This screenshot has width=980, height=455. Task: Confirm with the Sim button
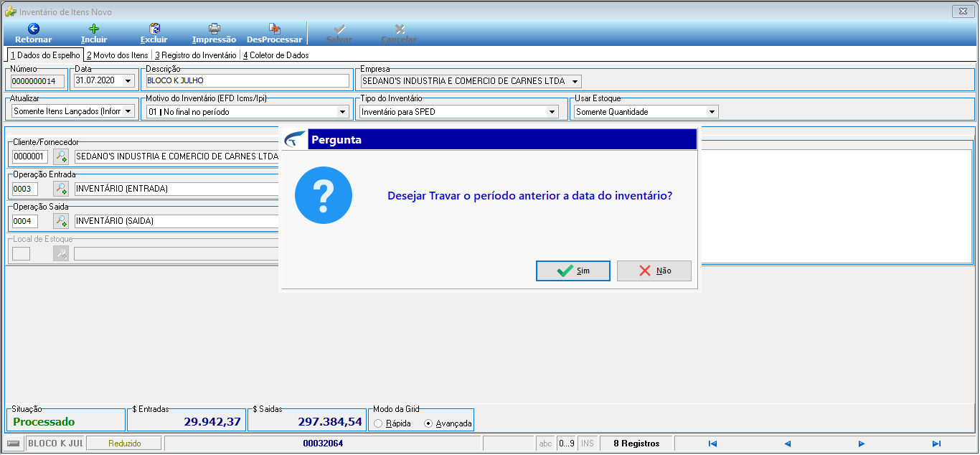tap(573, 271)
